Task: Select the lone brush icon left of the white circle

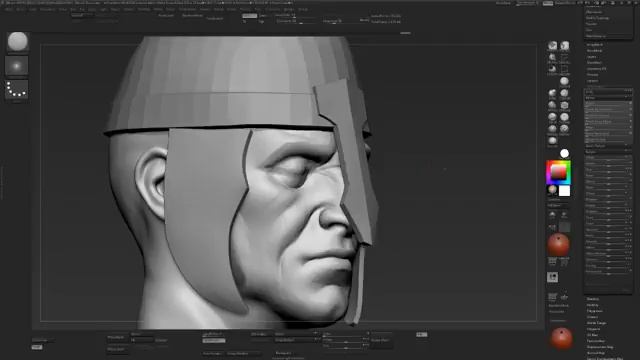Action: tap(552, 141)
